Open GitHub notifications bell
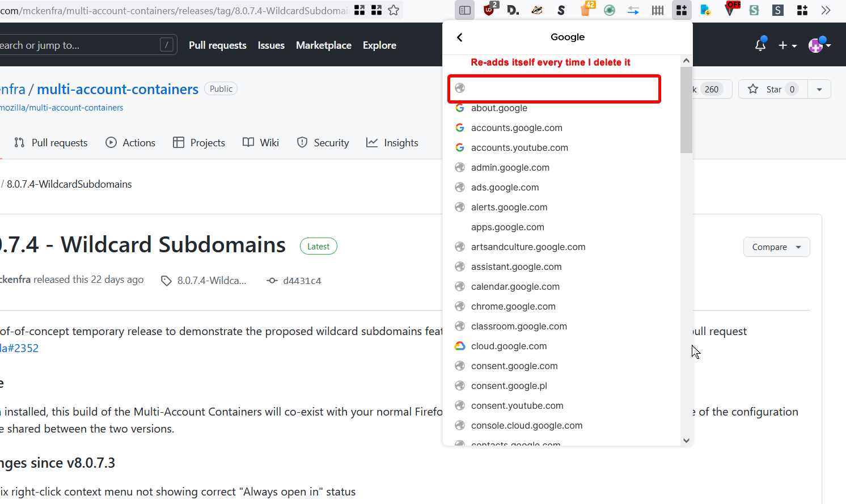 tap(760, 45)
